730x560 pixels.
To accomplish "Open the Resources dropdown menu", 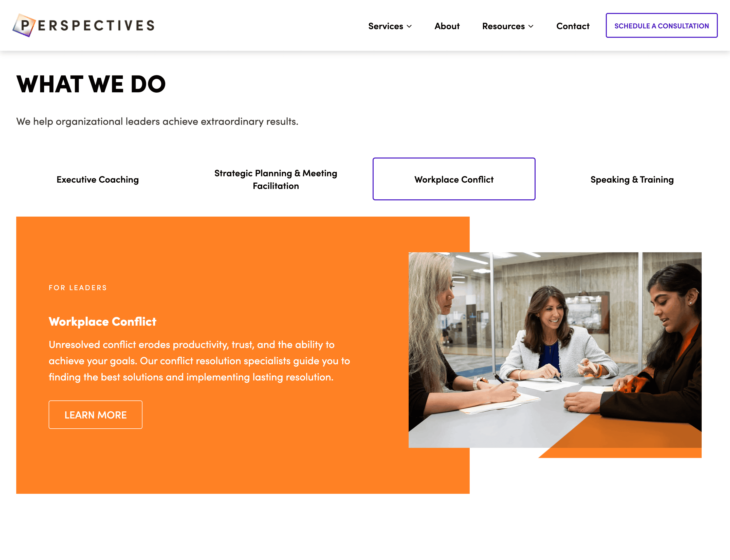I will click(507, 25).
